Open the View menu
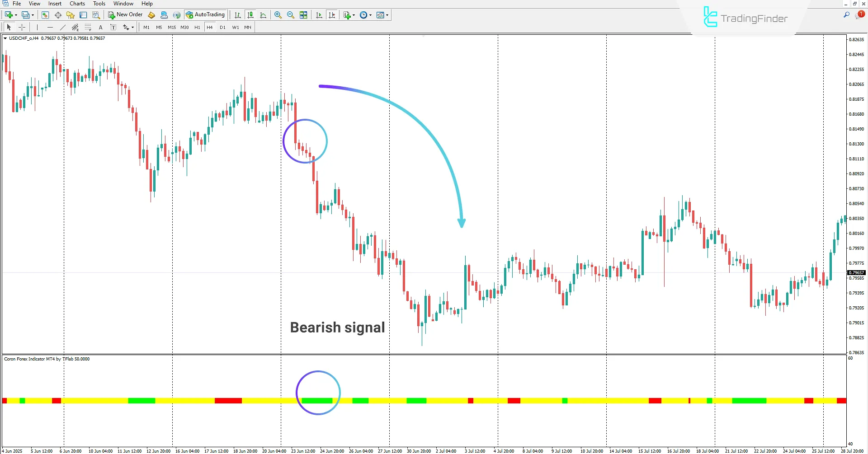 34,4
